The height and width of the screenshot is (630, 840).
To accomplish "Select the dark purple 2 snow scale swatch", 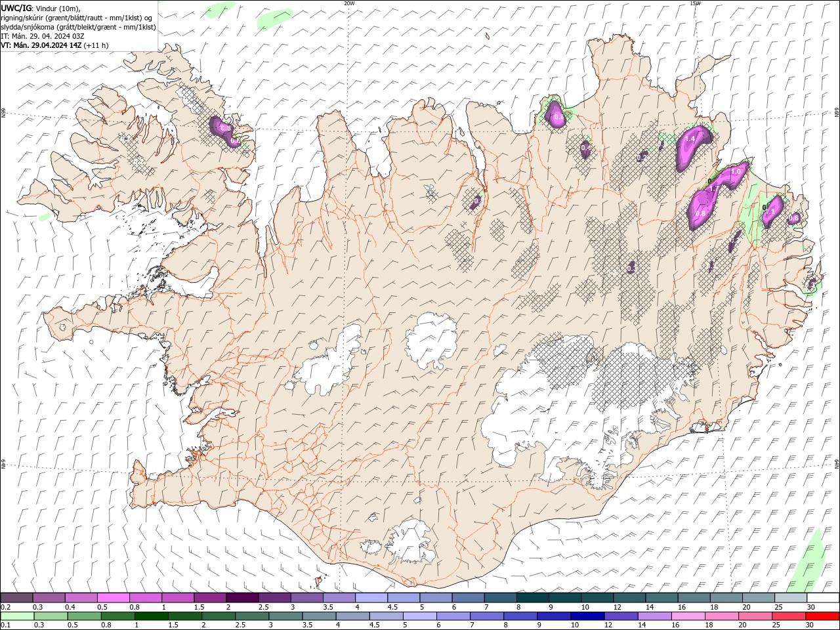I will [242, 597].
